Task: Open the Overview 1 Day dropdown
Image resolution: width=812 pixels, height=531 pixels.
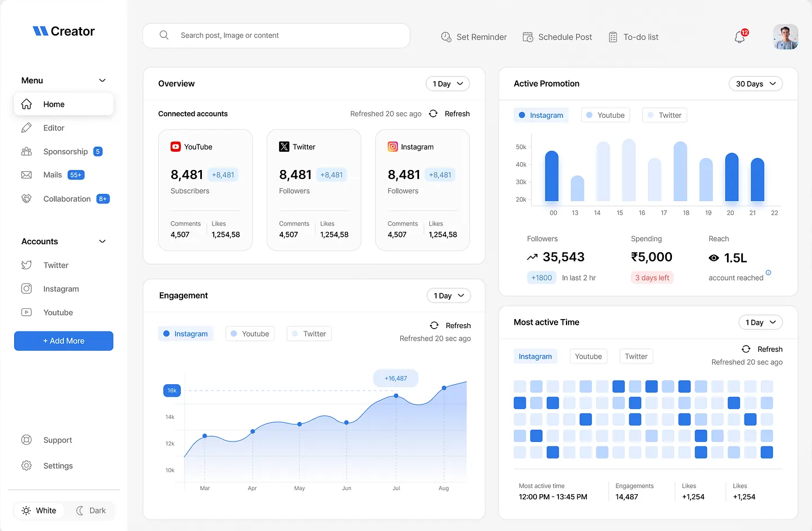Action: (x=447, y=84)
